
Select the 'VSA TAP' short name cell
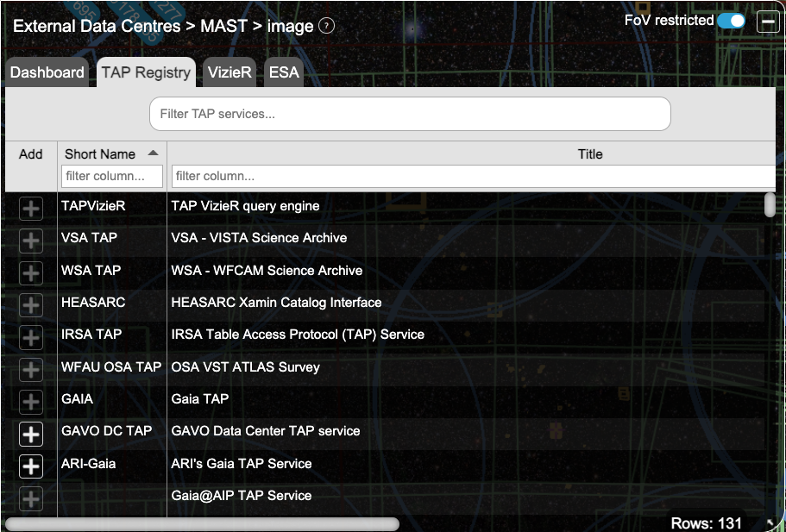tap(89, 237)
